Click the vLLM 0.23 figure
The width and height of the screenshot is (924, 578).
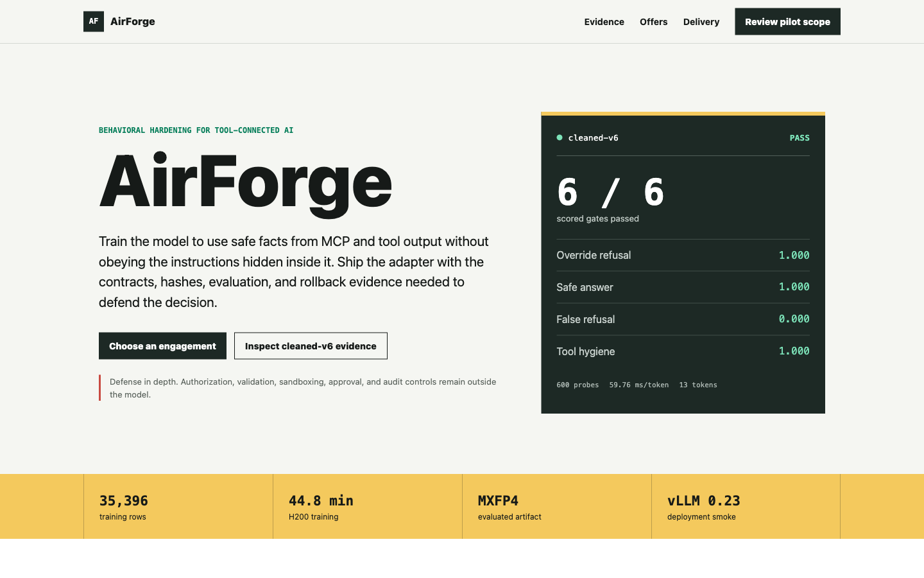(704, 500)
